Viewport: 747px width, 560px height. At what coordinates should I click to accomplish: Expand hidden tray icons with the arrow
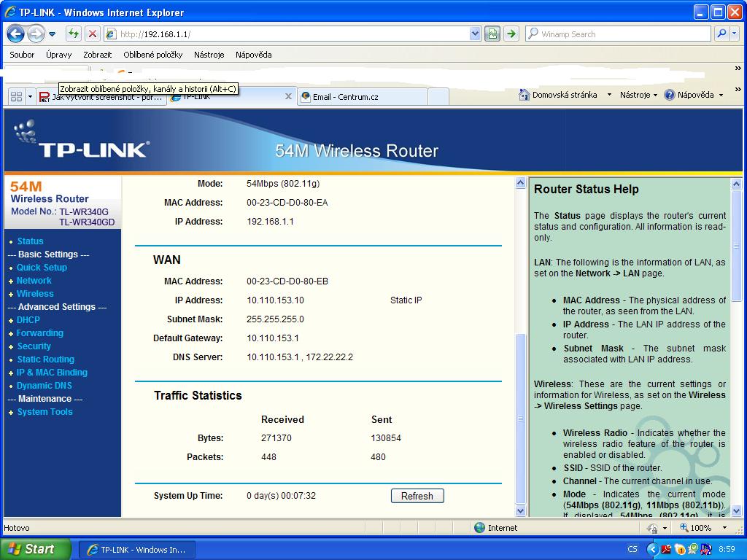coord(652,549)
